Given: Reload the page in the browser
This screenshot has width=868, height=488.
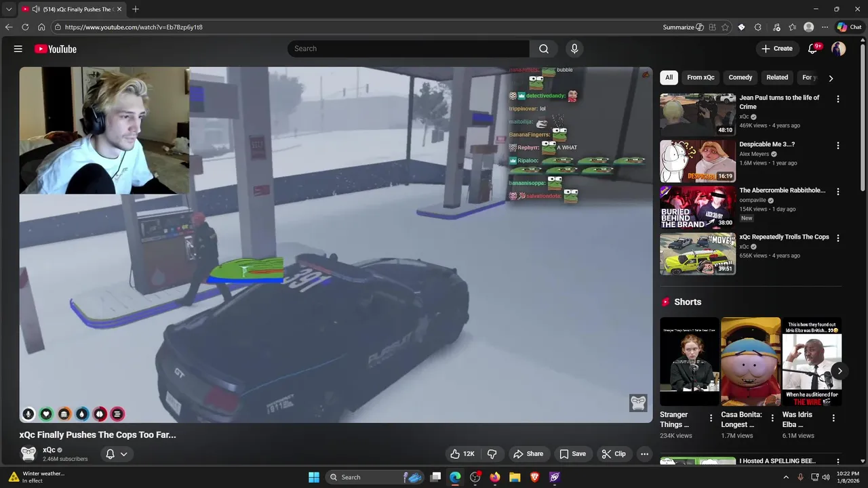Looking at the screenshot, I should pos(25,27).
